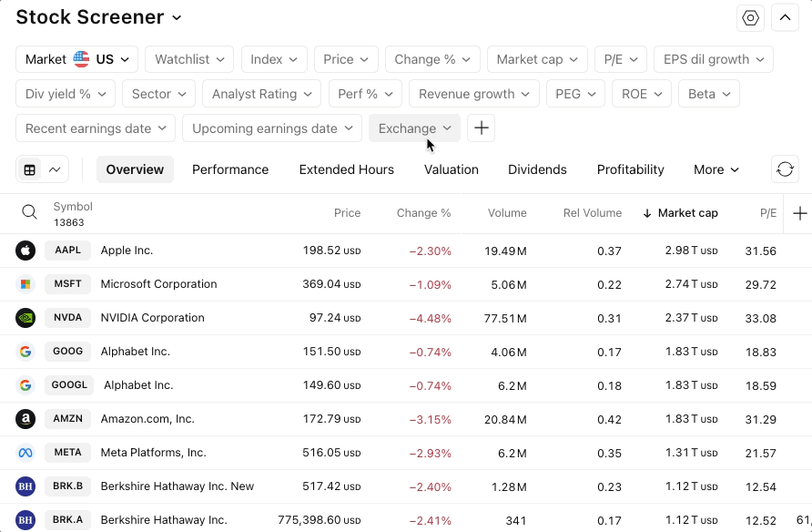Open the PEG filter dropdown

click(x=576, y=94)
